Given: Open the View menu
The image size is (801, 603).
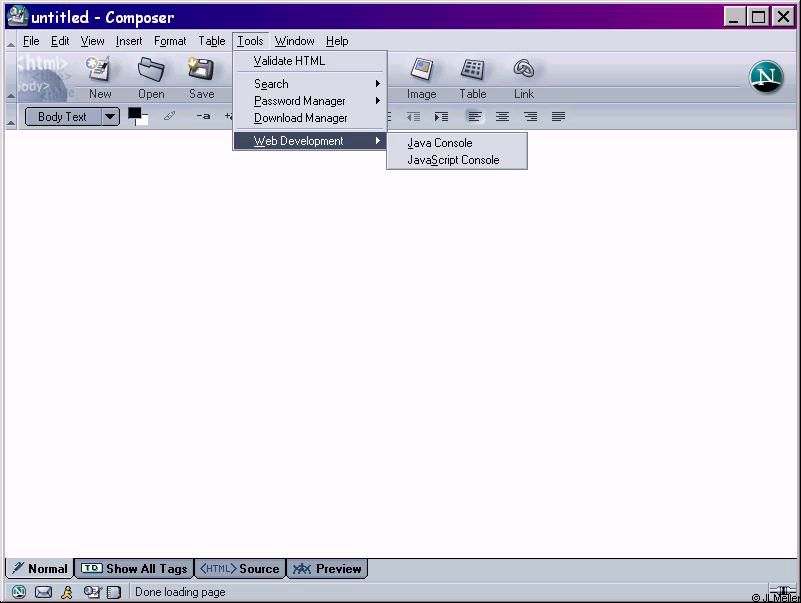Looking at the screenshot, I should pyautogui.click(x=92, y=41).
